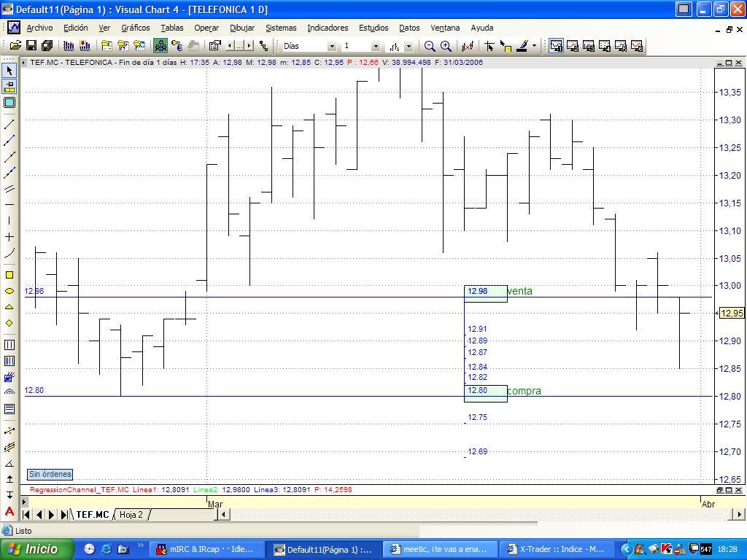This screenshot has width=747, height=560.
Task: Expand hidden system tray icons arrow
Action: tap(626, 549)
